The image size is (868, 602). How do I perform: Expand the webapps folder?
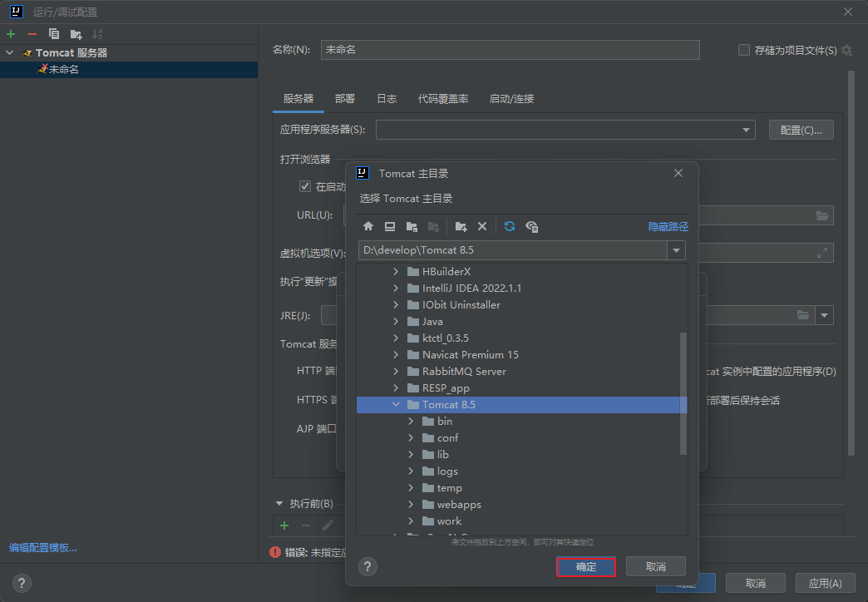click(x=411, y=504)
